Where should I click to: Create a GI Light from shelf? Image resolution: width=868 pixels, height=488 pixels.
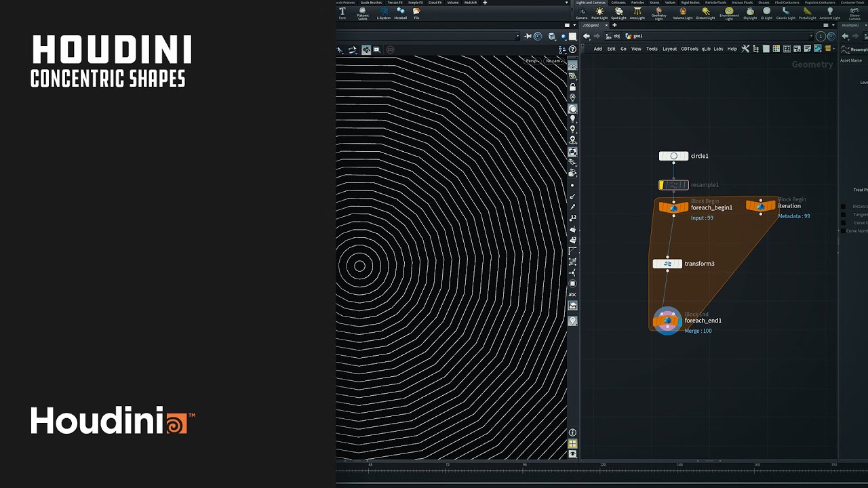click(767, 13)
